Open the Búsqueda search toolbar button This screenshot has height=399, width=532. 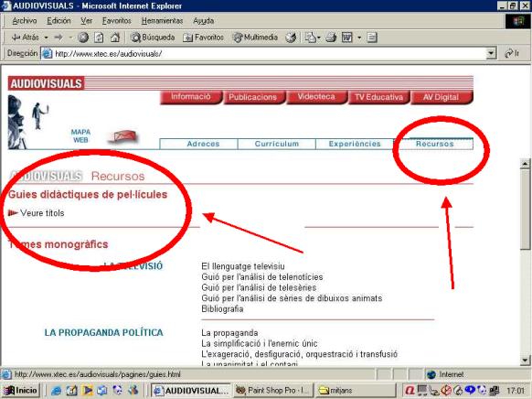[153, 38]
